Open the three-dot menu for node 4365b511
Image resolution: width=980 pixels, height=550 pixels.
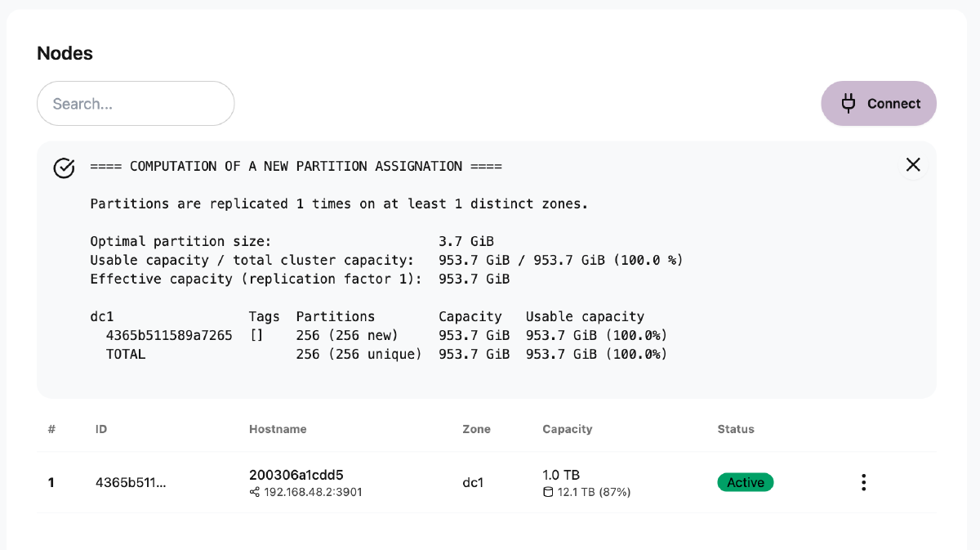[x=863, y=483]
